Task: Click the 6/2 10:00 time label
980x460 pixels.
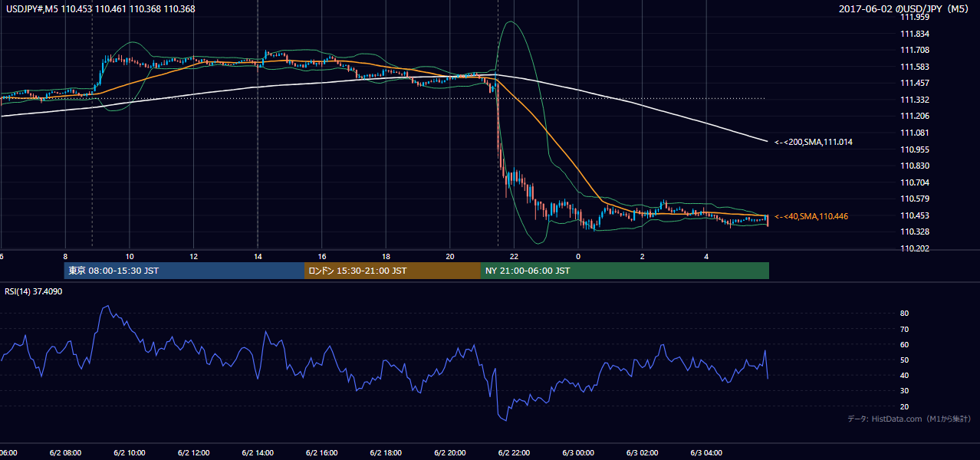Action: 129,453
